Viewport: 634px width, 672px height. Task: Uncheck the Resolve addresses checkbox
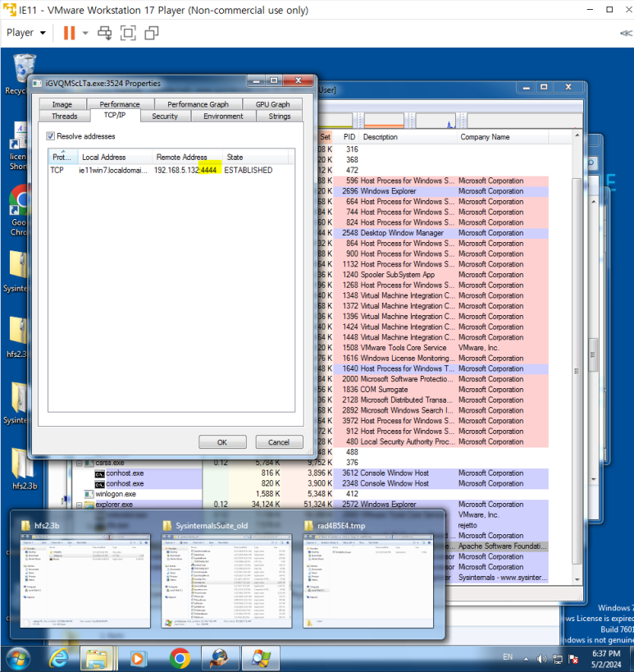click(x=51, y=136)
